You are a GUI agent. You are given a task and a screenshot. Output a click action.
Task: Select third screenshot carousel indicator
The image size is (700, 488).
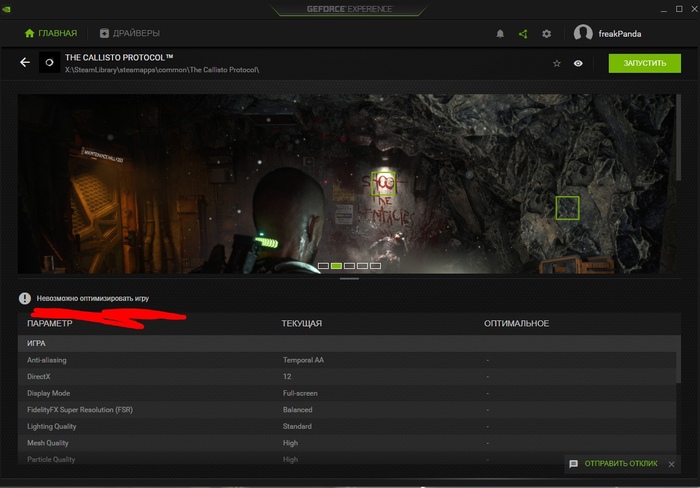pos(350,266)
